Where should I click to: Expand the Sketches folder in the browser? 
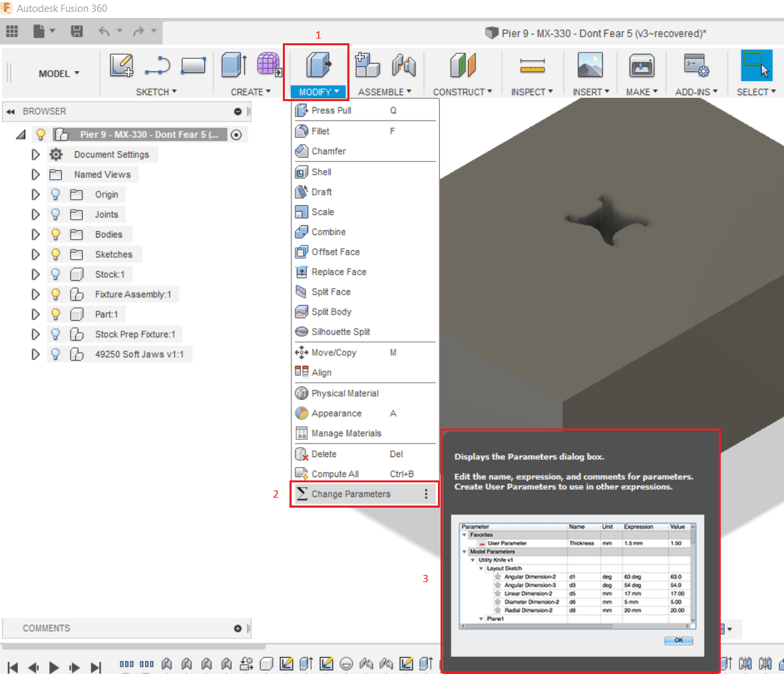tap(36, 254)
